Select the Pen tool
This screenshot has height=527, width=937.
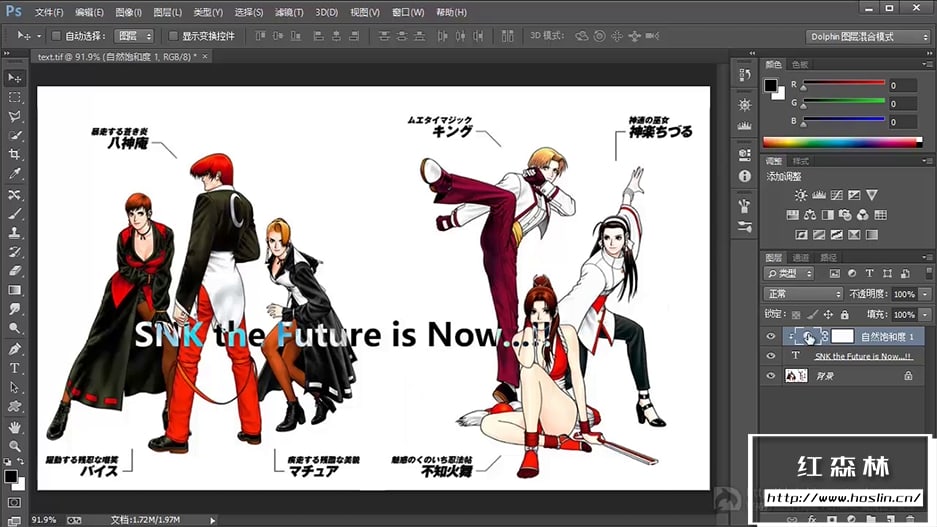coord(14,348)
